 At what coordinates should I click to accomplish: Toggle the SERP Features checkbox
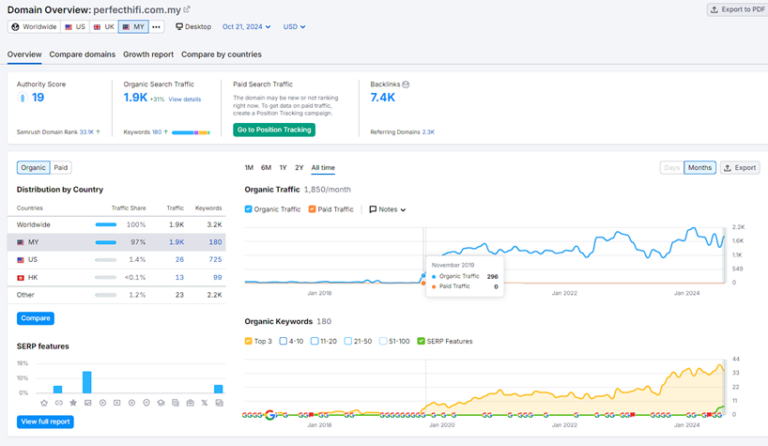pos(421,341)
